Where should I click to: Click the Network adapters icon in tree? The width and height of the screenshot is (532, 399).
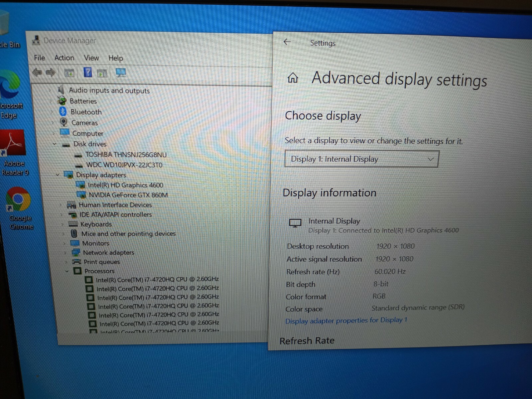(76, 252)
